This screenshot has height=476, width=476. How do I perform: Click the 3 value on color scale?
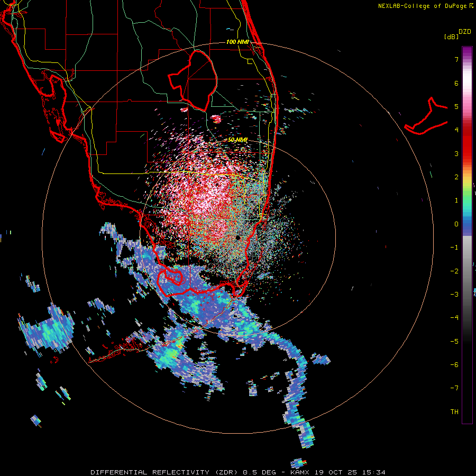click(456, 153)
